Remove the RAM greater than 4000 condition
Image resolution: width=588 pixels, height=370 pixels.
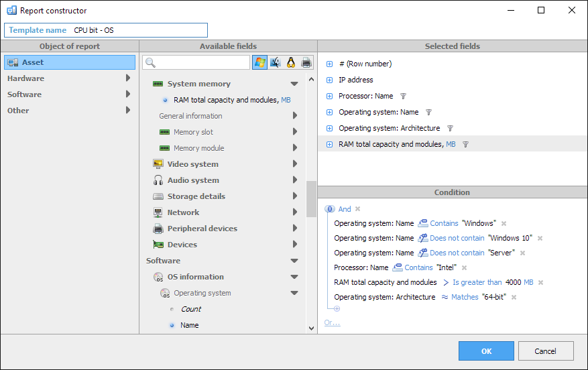point(541,283)
